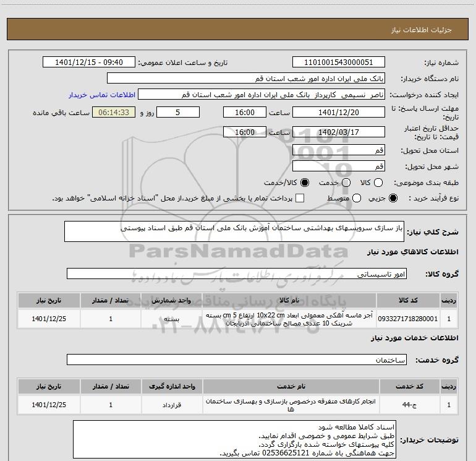
Task: Click the phone number 02536625121 in notes
Action: point(286,453)
